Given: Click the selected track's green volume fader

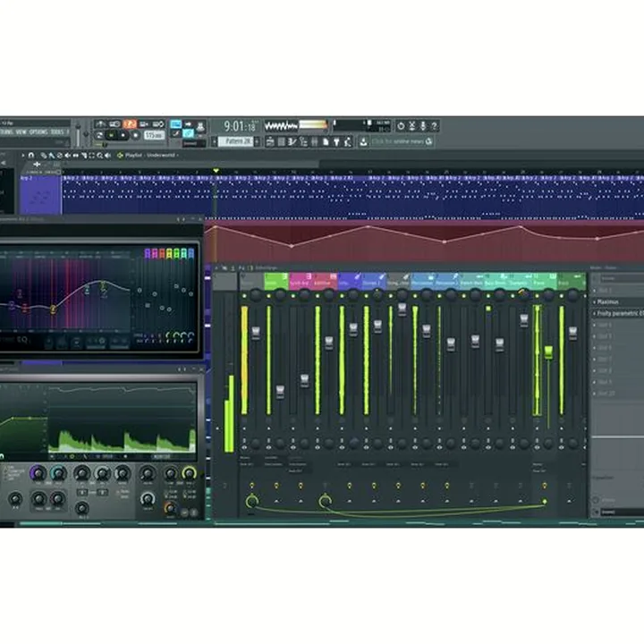Looking at the screenshot, I should pos(548,352).
